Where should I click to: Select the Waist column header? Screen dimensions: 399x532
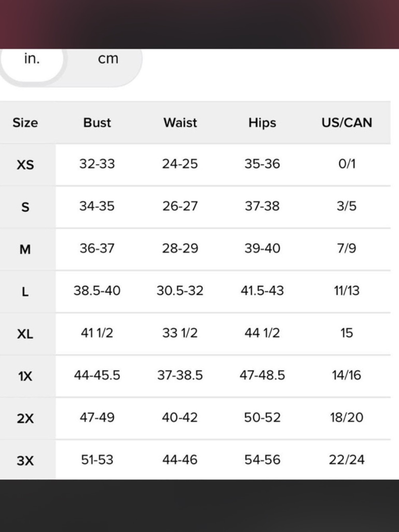[x=180, y=123]
